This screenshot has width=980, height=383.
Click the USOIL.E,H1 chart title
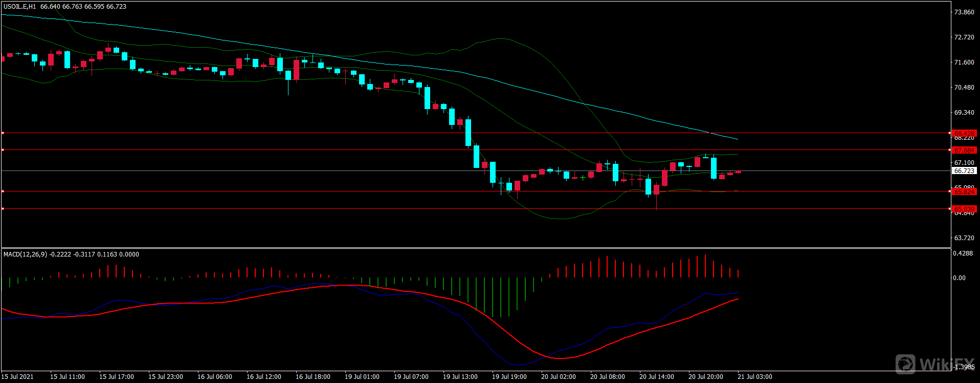pos(20,7)
